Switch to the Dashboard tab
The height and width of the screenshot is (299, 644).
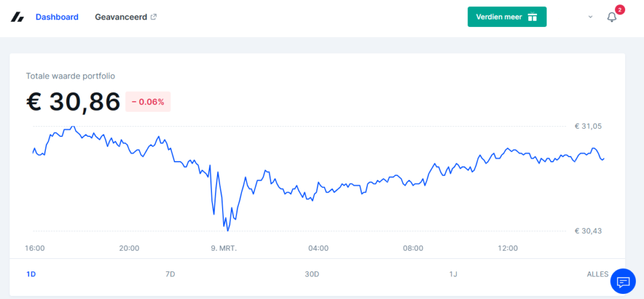click(57, 17)
